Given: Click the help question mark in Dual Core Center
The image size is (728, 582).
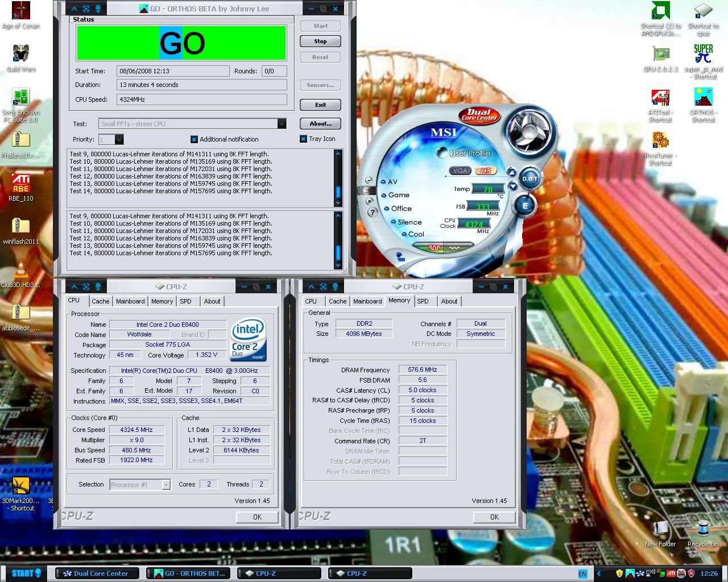Looking at the screenshot, I should pyautogui.click(x=373, y=212).
